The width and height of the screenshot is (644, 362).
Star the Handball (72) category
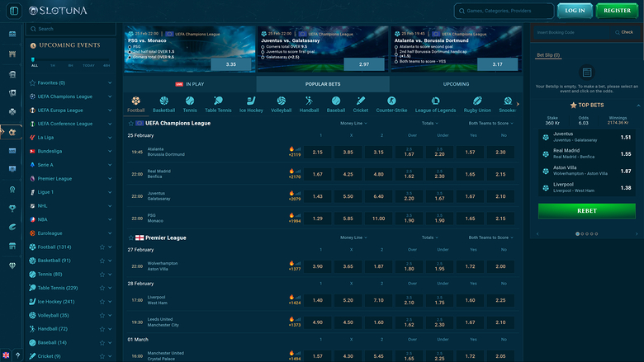point(102,329)
